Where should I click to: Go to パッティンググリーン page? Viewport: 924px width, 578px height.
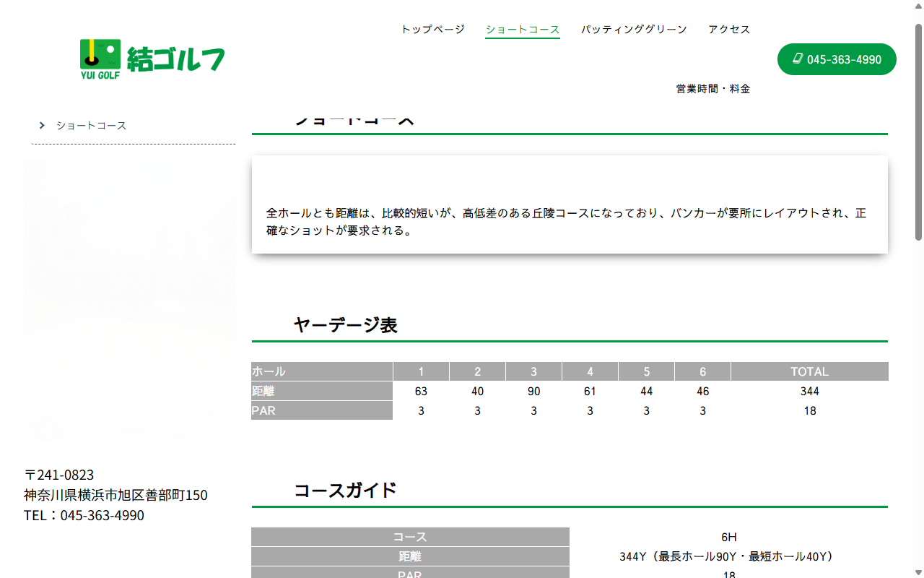[x=634, y=30]
